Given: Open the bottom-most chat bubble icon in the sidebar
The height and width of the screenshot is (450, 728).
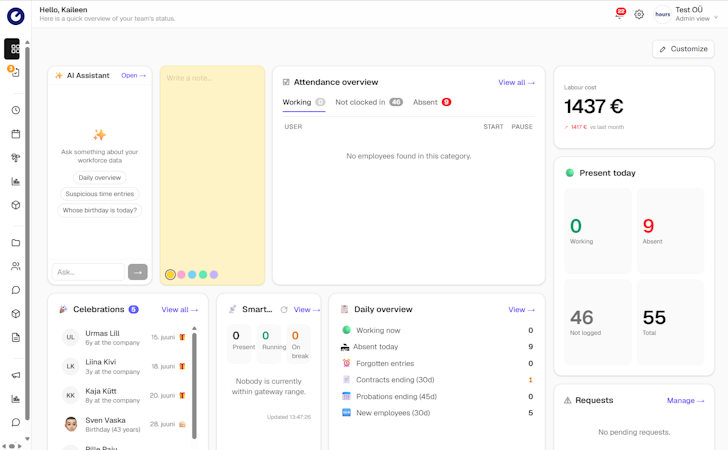Looking at the screenshot, I should pos(16,422).
